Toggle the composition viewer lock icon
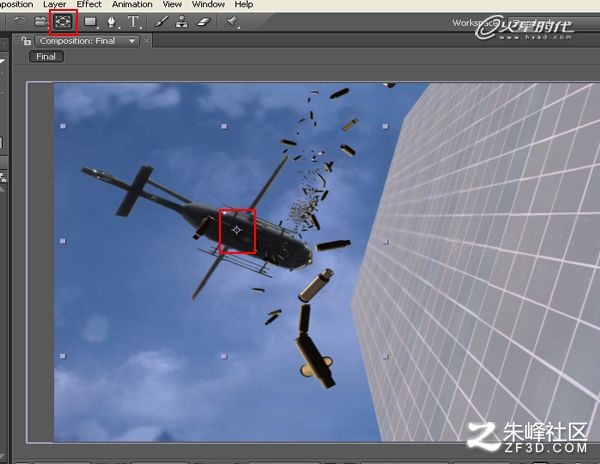Viewport: 600px width, 464px height. 26,41
